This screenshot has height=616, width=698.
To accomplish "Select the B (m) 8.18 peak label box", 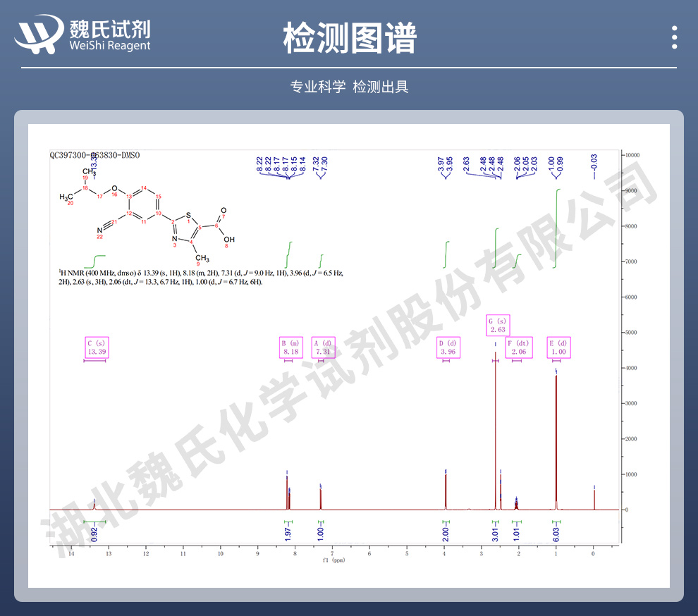I will click(x=291, y=347).
